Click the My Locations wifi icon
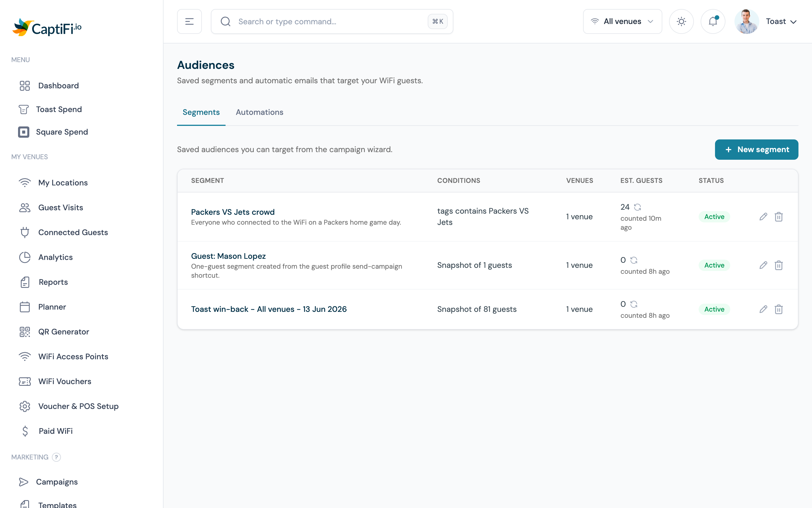 pyautogui.click(x=25, y=182)
